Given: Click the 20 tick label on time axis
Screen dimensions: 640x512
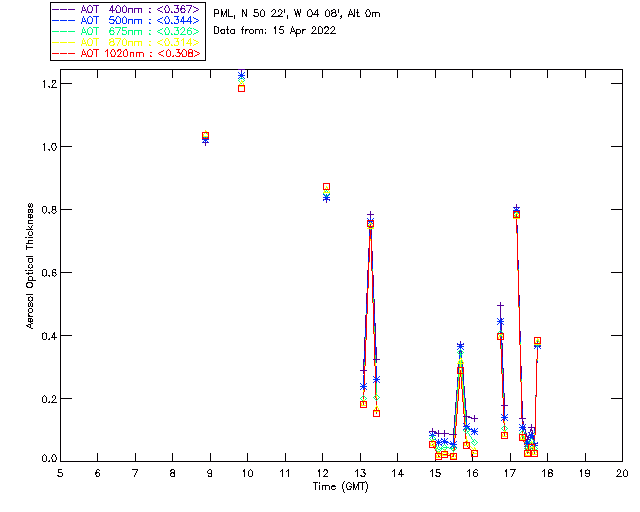Looking at the screenshot, I should [x=622, y=472].
